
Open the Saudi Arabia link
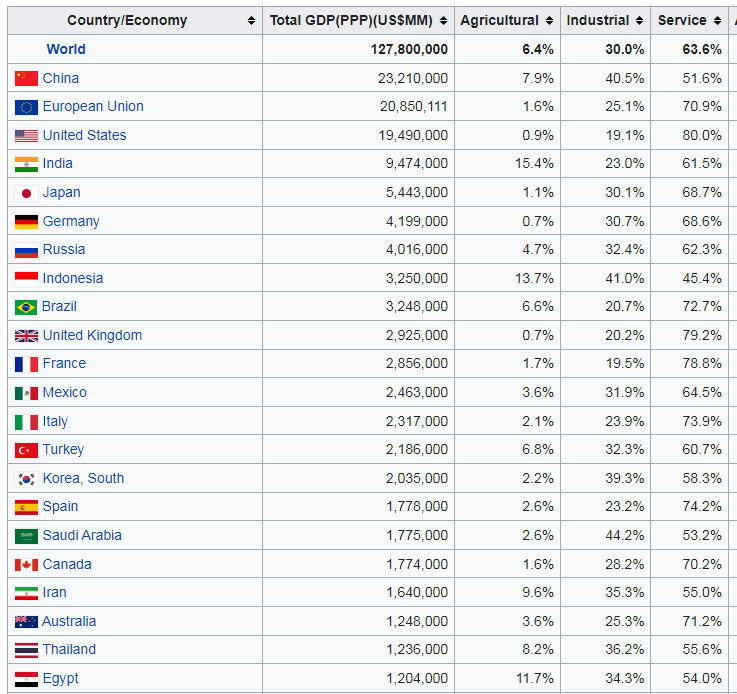tap(82, 536)
